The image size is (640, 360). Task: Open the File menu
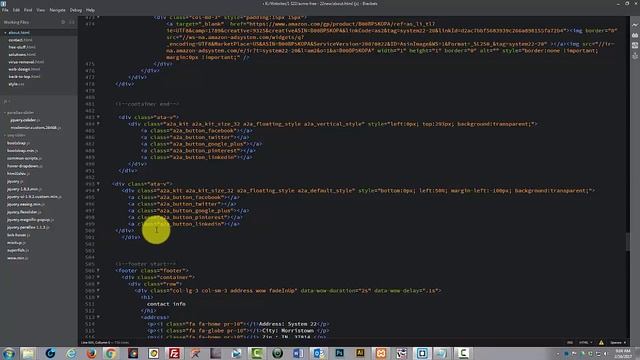point(5,10)
